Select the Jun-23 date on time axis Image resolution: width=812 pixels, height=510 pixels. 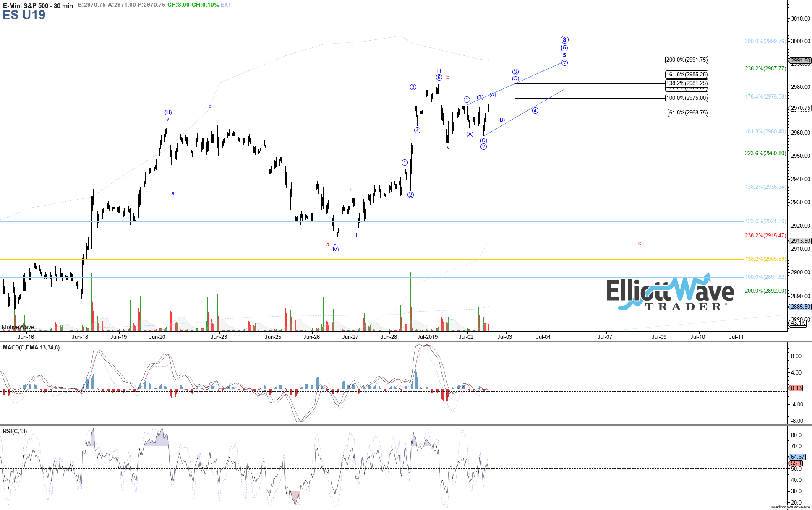click(219, 337)
